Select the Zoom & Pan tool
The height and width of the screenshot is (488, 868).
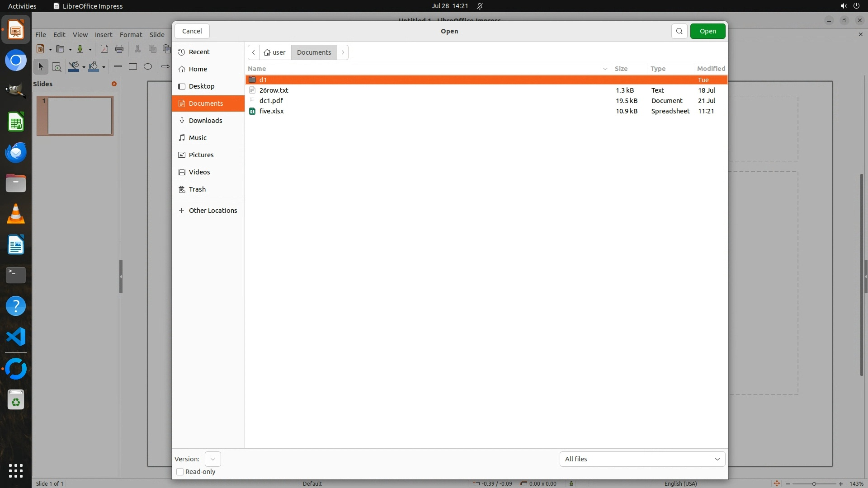pyautogui.click(x=57, y=67)
